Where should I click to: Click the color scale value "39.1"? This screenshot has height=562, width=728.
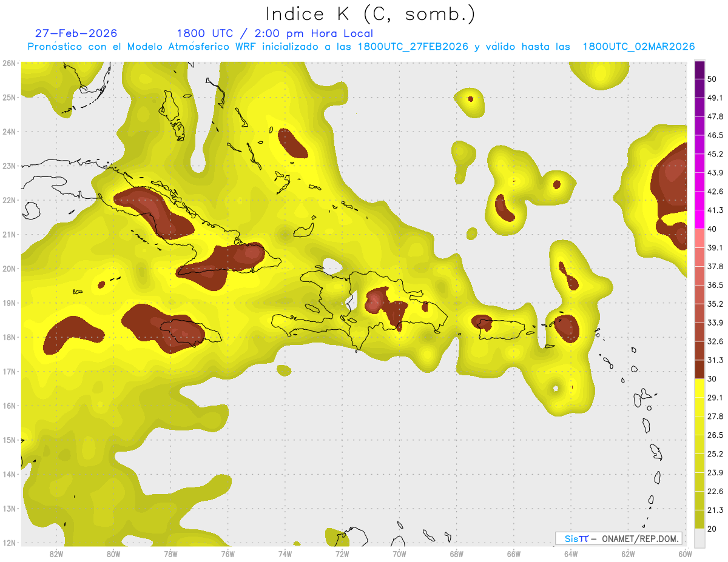point(715,248)
